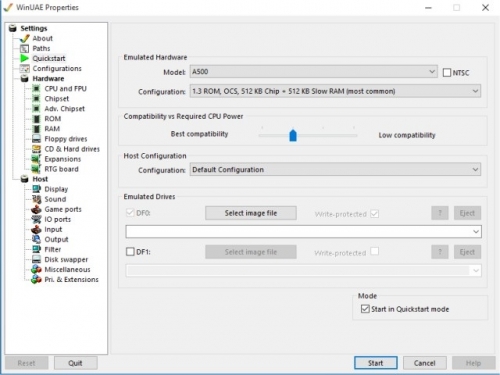Click the Floppy drives icon
The width and height of the screenshot is (500, 375).
(x=36, y=139)
